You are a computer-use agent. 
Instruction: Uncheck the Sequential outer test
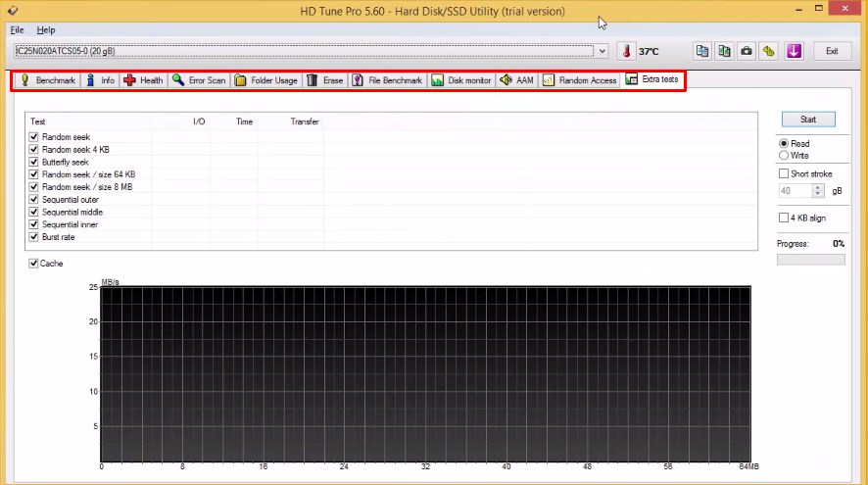coord(33,199)
